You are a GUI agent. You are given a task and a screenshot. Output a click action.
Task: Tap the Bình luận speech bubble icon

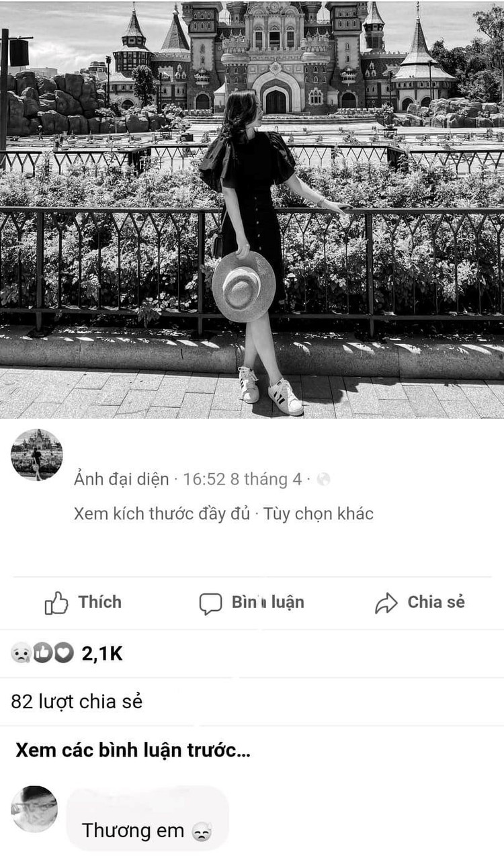pyautogui.click(x=210, y=603)
